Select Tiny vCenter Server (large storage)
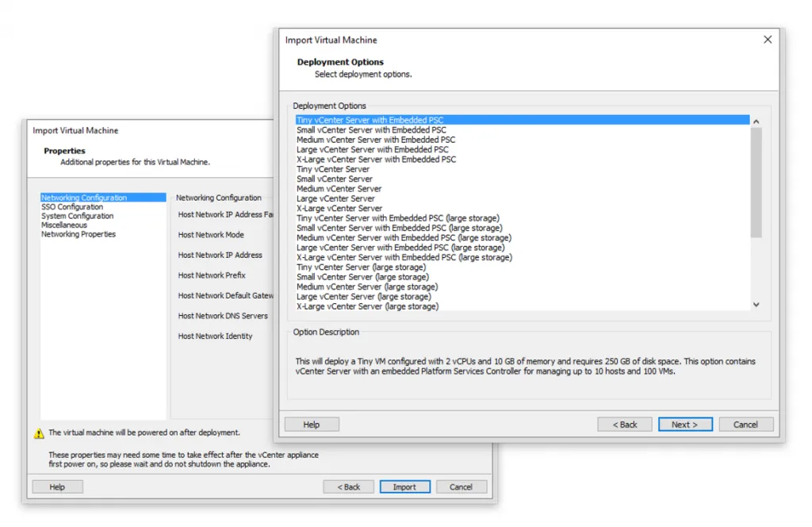Viewport: 812px width, 527px height. (x=523, y=267)
